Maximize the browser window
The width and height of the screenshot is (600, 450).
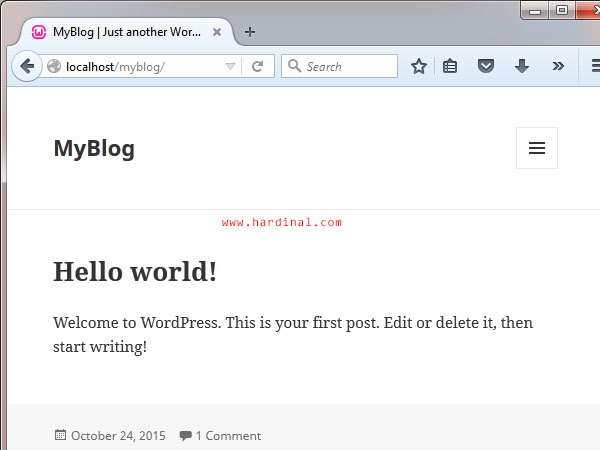click(562, 10)
